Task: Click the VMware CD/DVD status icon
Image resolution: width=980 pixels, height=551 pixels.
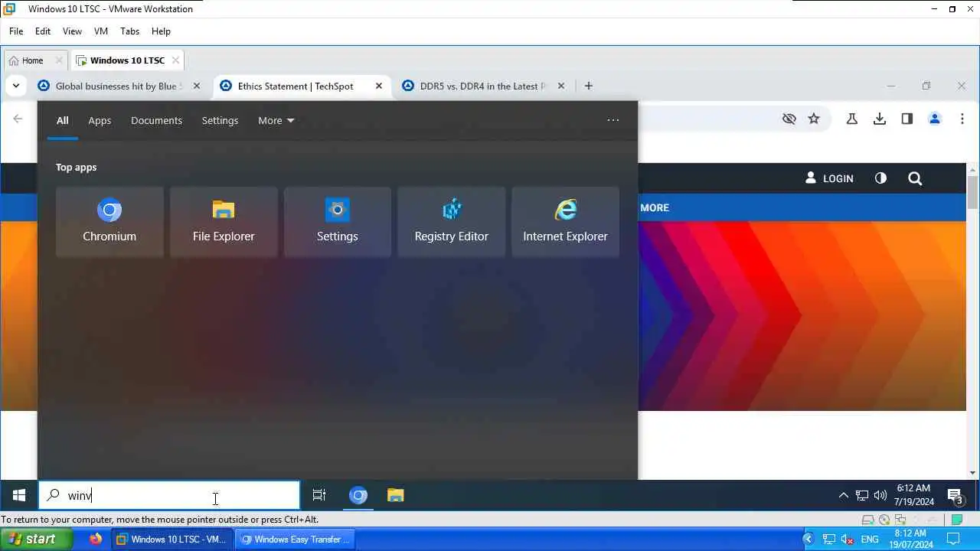Action: [x=884, y=520]
